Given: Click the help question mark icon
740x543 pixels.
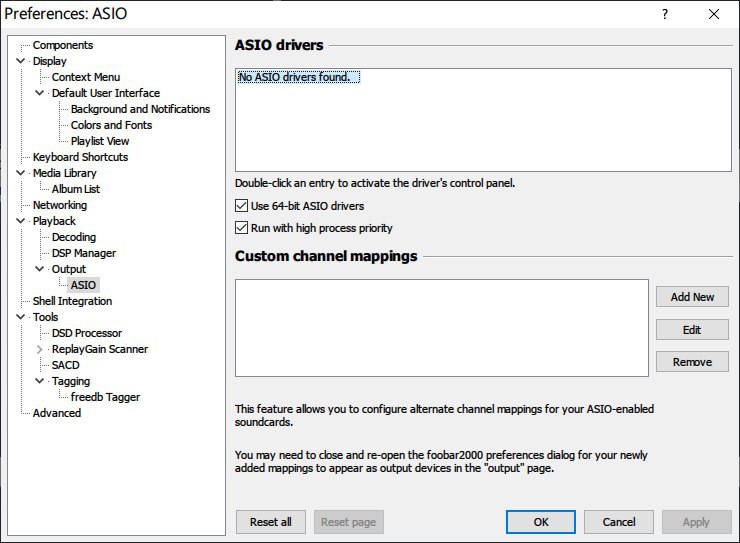Looking at the screenshot, I should pyautogui.click(x=665, y=14).
